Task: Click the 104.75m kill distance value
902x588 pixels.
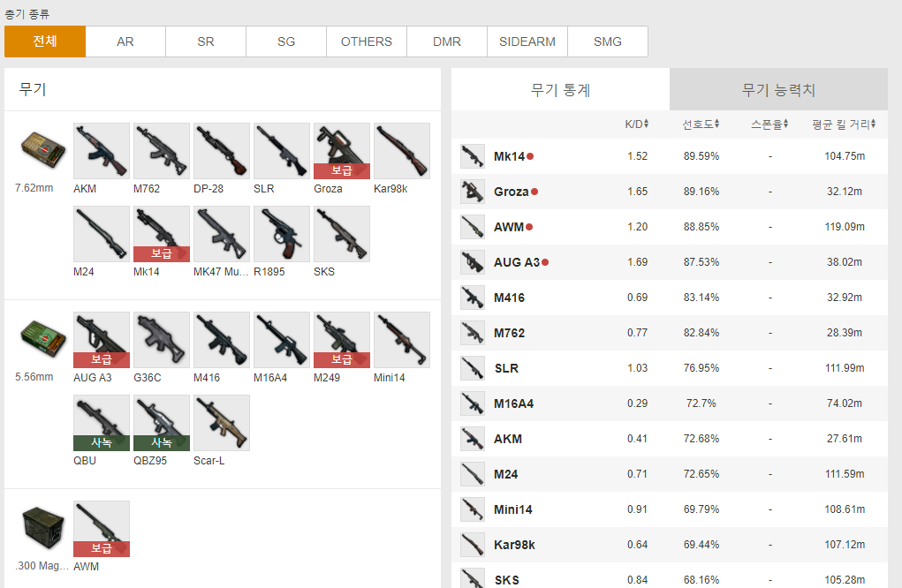Action: (x=845, y=156)
